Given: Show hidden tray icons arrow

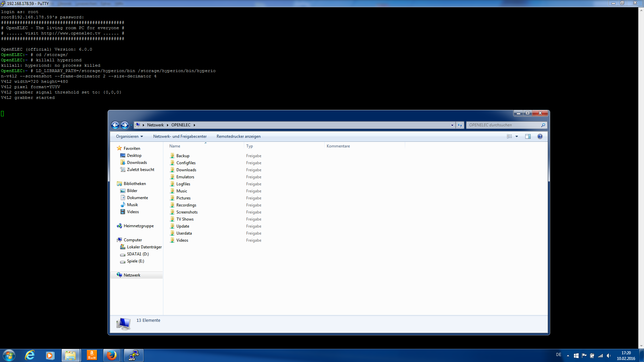Looking at the screenshot, I should click(568, 356).
